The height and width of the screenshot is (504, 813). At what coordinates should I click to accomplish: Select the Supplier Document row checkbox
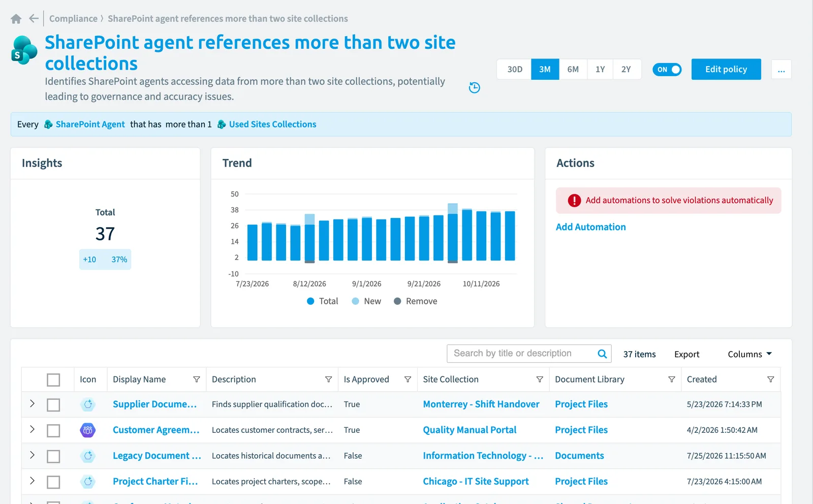click(x=53, y=405)
